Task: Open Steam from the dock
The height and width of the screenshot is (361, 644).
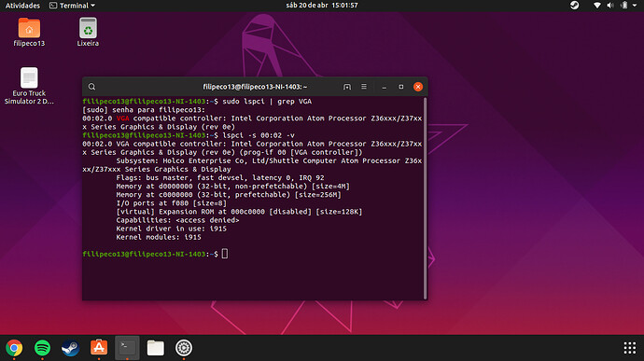Action: tap(70, 348)
